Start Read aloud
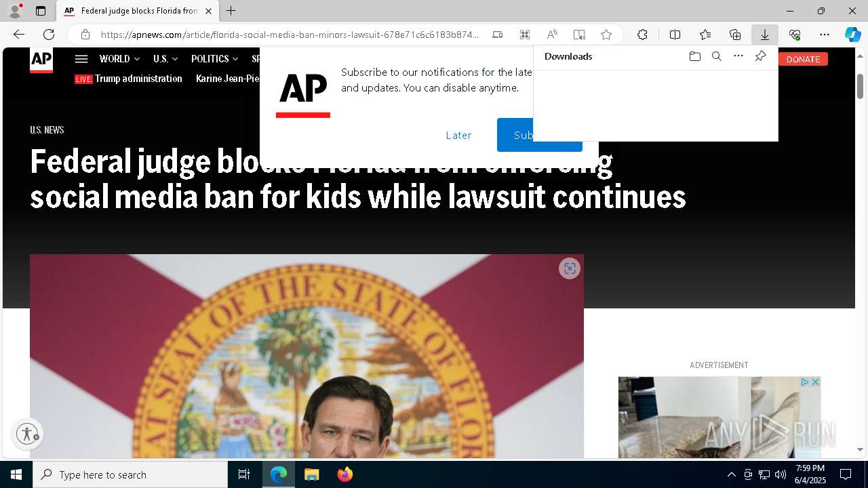 click(552, 35)
